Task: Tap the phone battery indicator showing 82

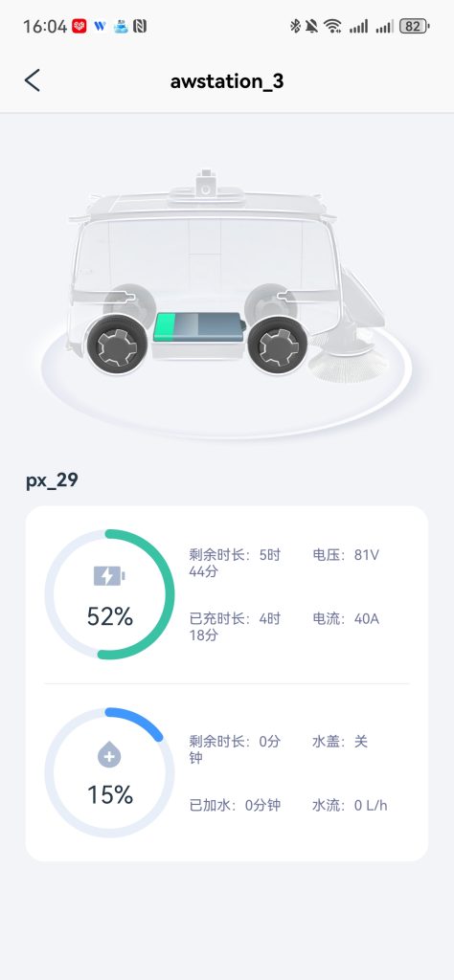Action: [414, 26]
